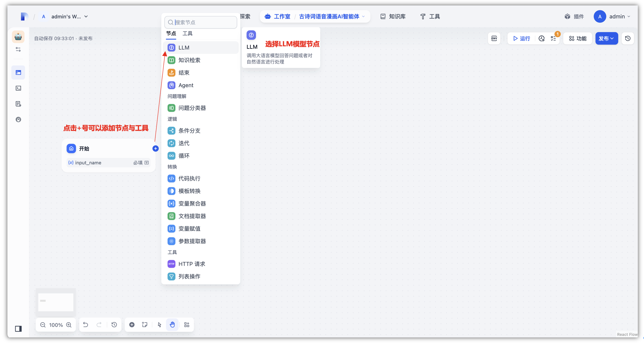Open version history clock icon top right

pos(628,38)
